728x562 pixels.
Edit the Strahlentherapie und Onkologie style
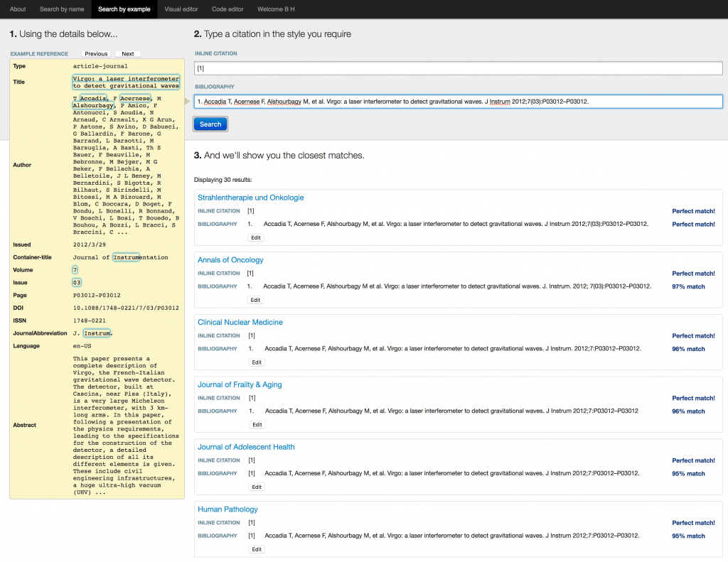(x=256, y=237)
